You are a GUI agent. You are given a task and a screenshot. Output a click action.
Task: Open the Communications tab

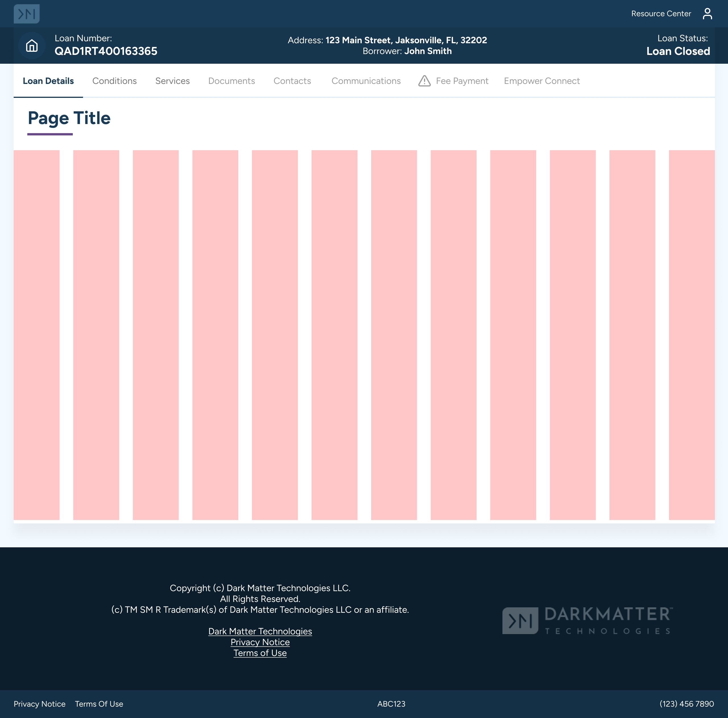366,81
